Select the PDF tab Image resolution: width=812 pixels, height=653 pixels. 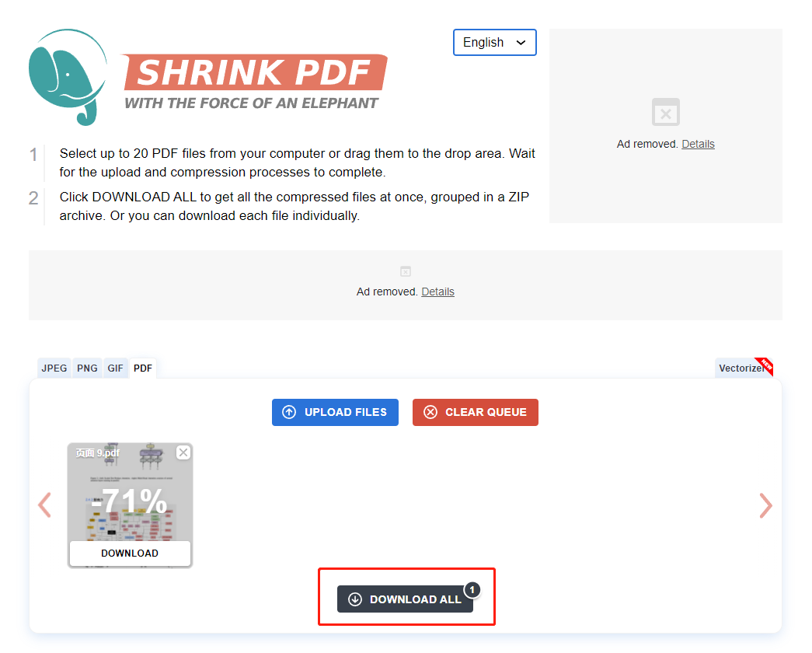tap(143, 368)
